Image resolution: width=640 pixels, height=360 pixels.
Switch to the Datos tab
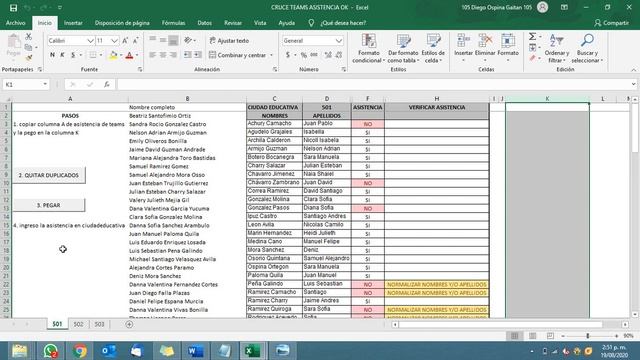pos(204,23)
